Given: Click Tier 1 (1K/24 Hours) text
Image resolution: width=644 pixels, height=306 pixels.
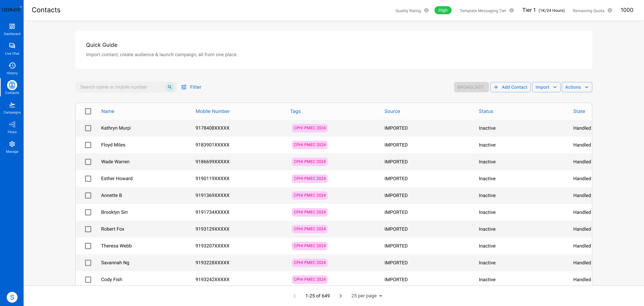Looking at the screenshot, I should coord(543,10).
